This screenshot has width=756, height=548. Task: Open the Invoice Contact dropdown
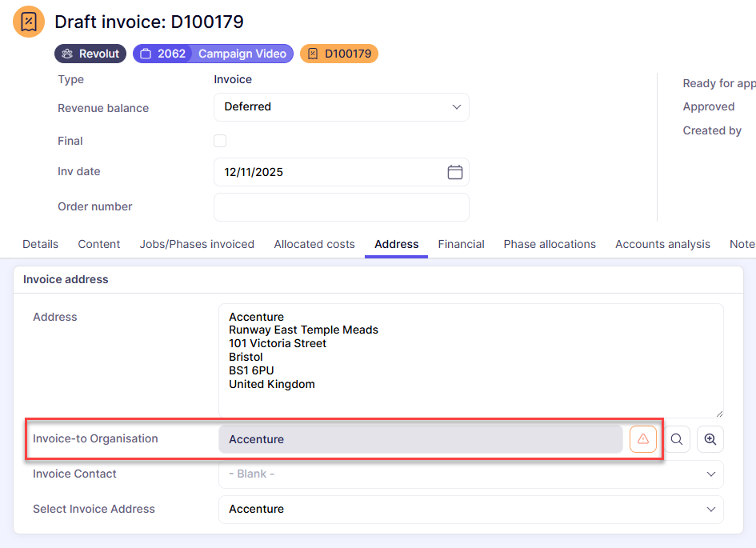coord(470,474)
